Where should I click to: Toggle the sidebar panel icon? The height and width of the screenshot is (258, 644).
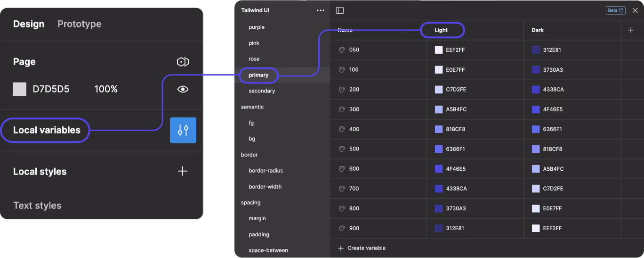click(340, 10)
